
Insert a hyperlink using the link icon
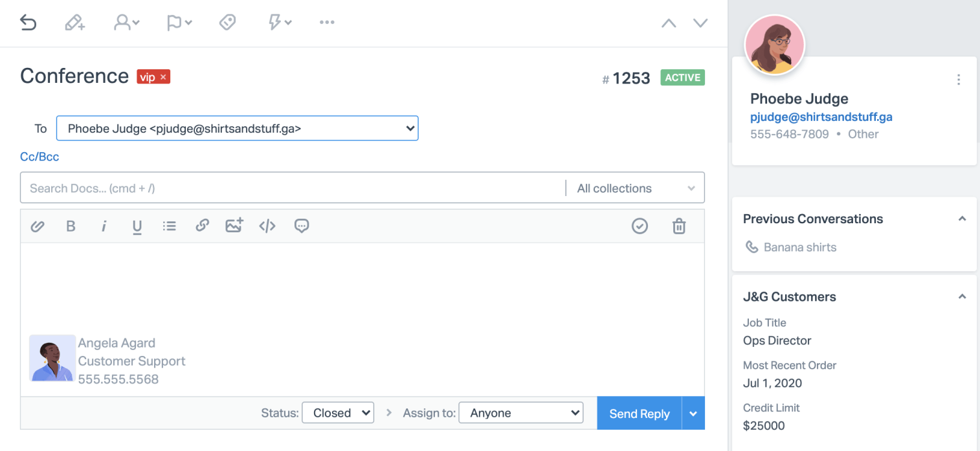tap(202, 226)
